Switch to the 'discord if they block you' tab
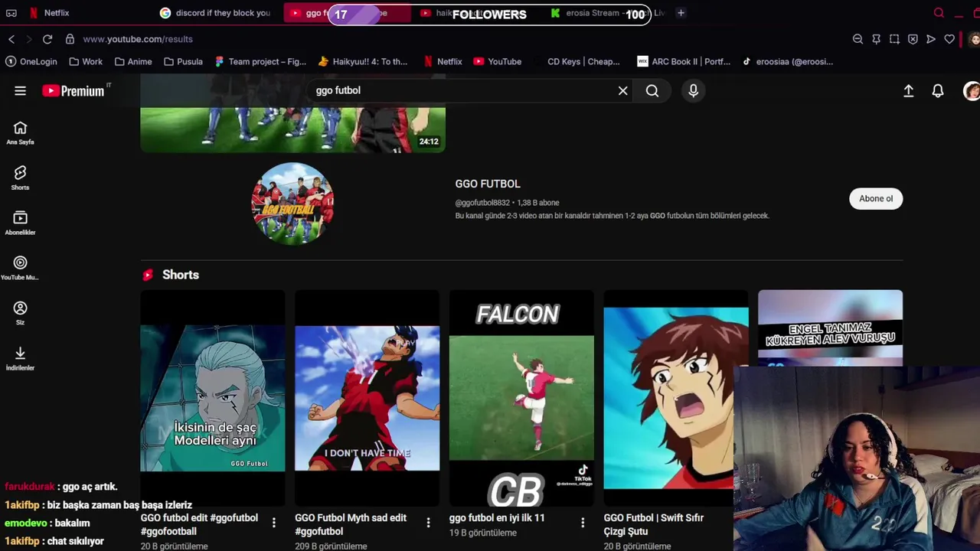 (x=216, y=13)
